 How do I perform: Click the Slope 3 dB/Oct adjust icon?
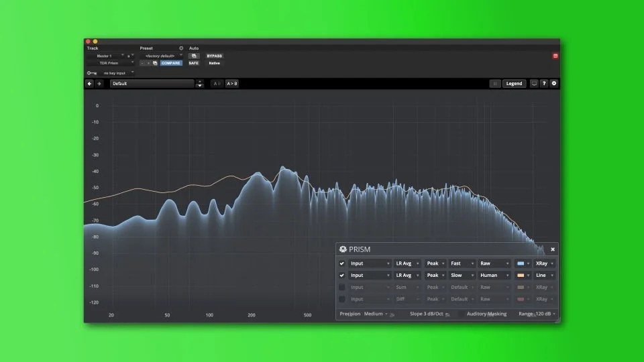pyautogui.click(x=447, y=314)
